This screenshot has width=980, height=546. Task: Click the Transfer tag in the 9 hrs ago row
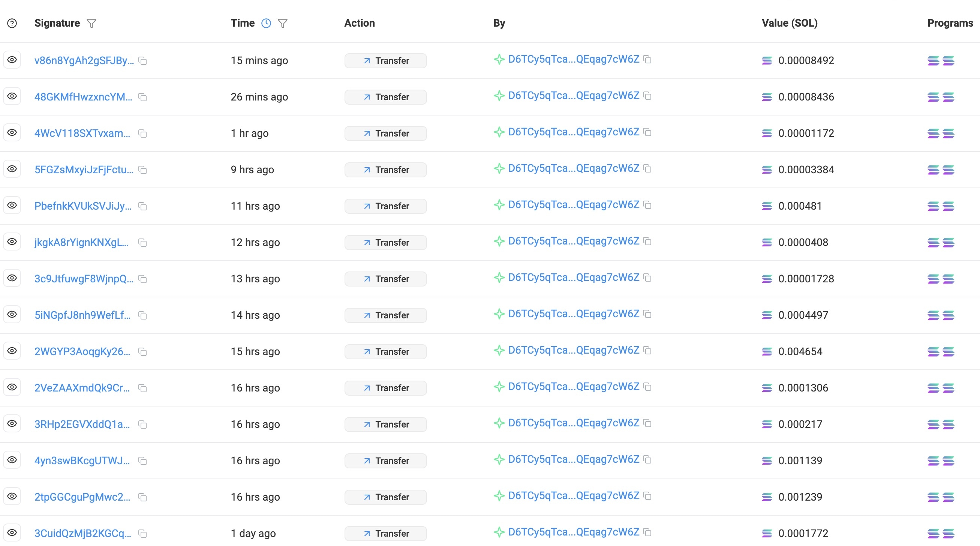(x=385, y=170)
